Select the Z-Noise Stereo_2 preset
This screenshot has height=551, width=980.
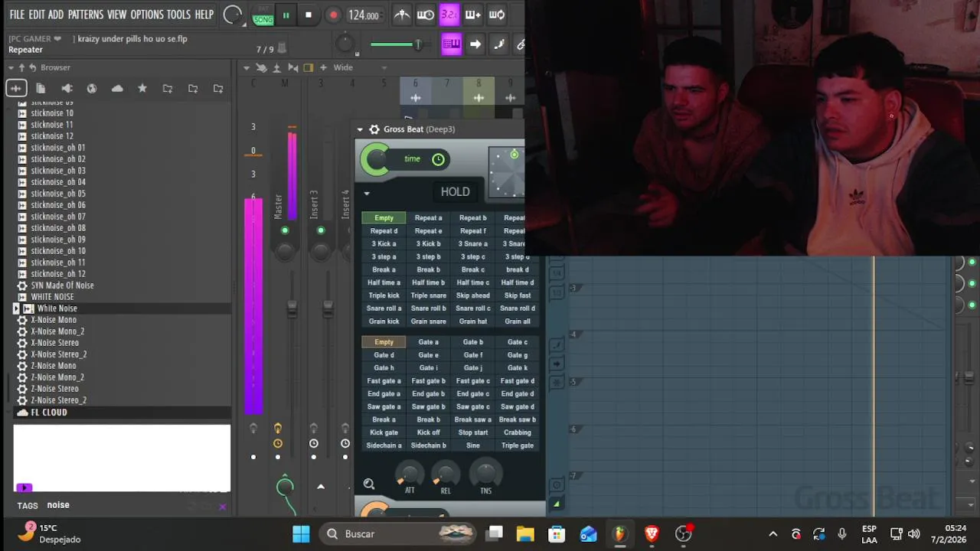pos(58,400)
